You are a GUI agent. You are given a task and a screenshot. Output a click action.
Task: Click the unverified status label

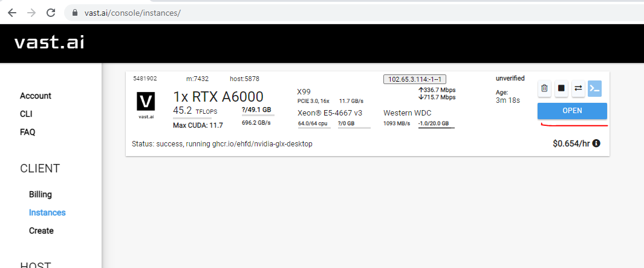(510, 78)
